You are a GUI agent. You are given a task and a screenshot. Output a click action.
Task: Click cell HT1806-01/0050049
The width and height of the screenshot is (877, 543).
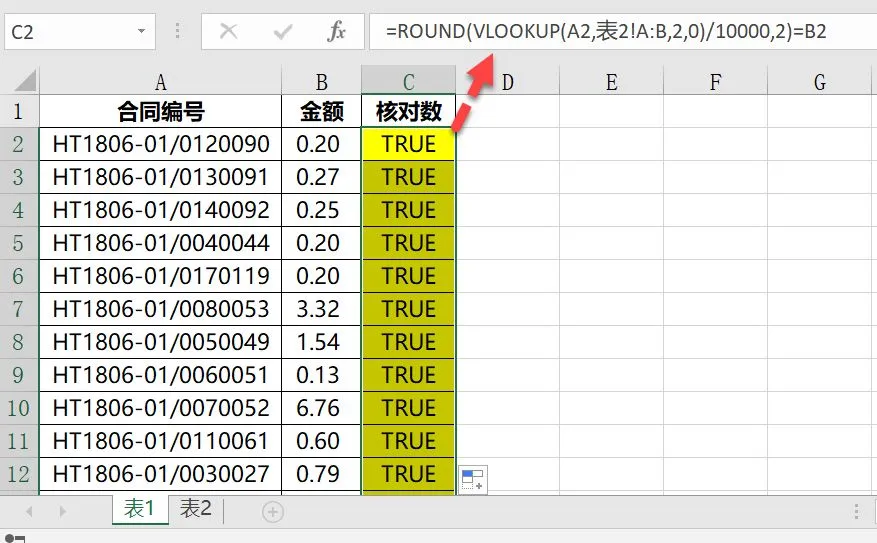click(161, 342)
